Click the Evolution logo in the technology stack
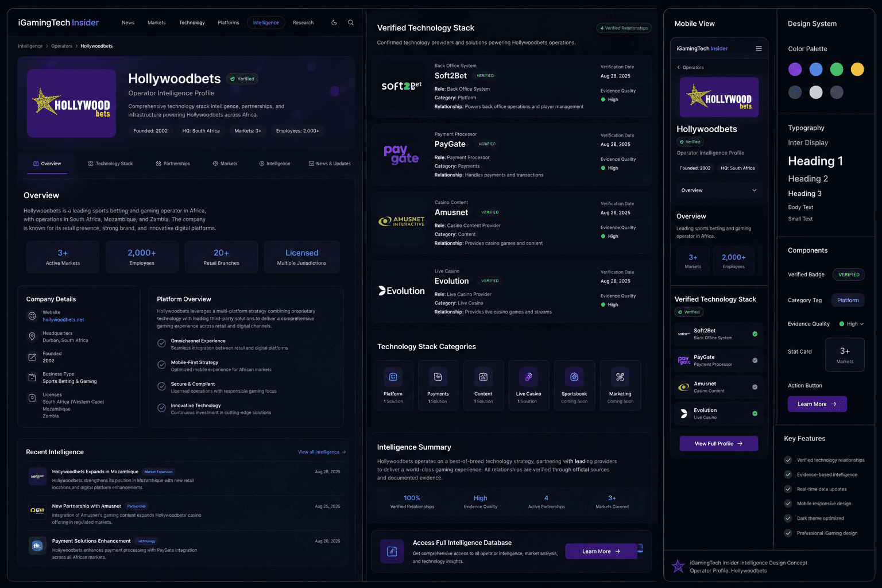882x588 pixels. coord(401,291)
